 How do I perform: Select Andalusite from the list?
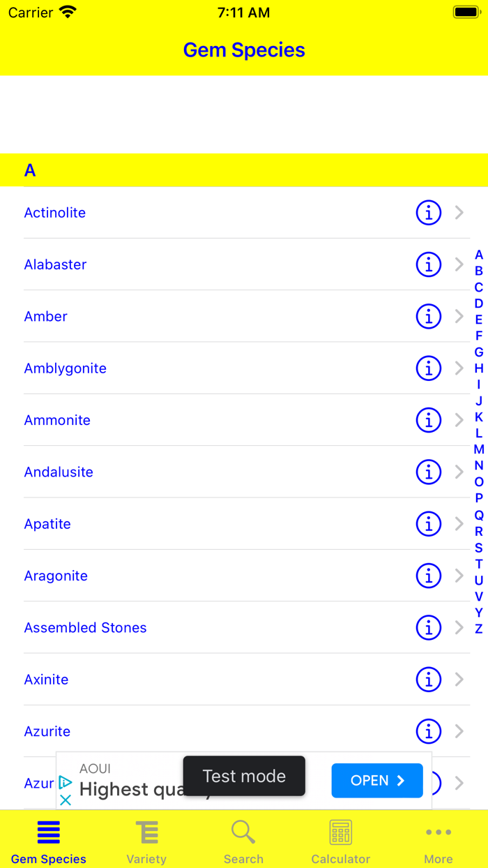[59, 472]
